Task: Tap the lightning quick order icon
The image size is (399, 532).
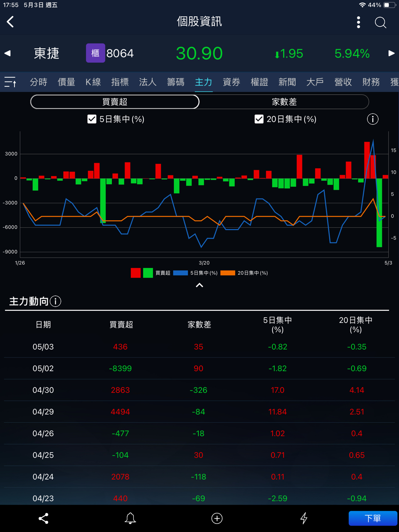Action: [x=304, y=518]
